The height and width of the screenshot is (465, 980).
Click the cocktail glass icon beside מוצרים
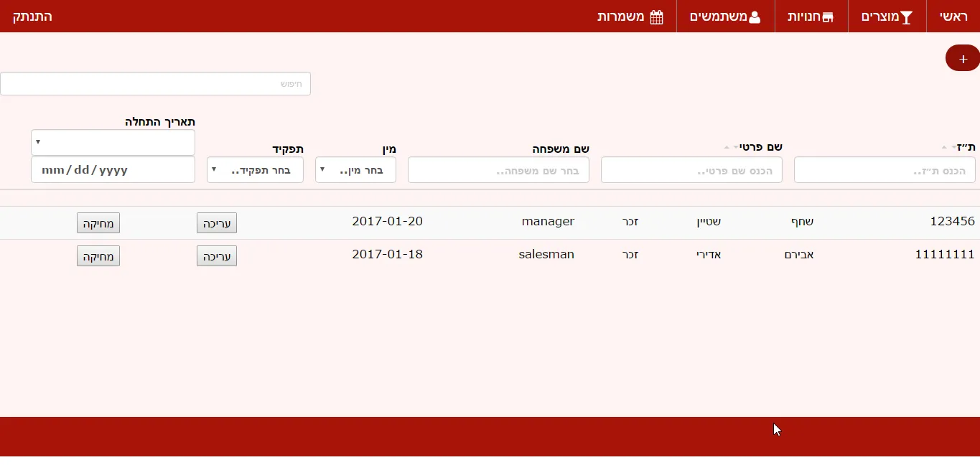(906, 17)
